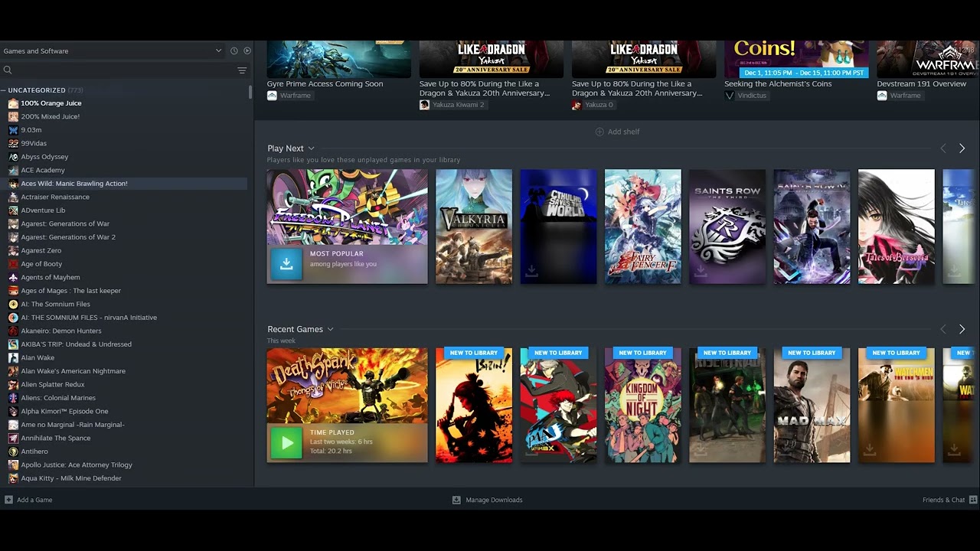Screen dimensions: 980x551
Task: Click the Abyss Odyssey game icon
Action: click(x=13, y=157)
